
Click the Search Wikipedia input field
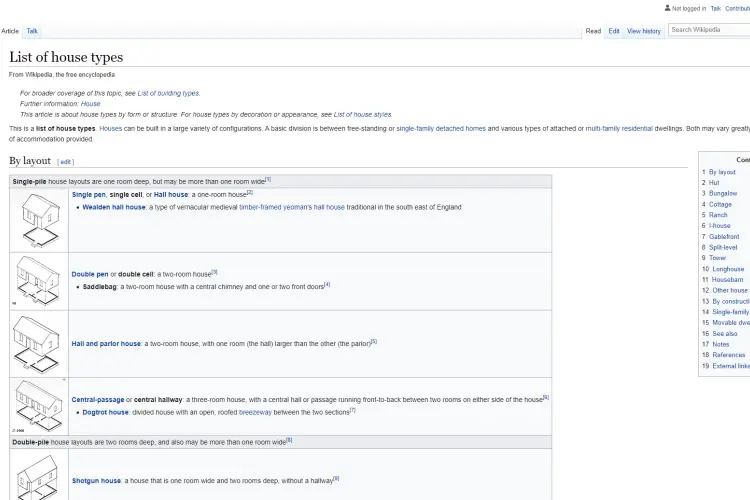(709, 30)
